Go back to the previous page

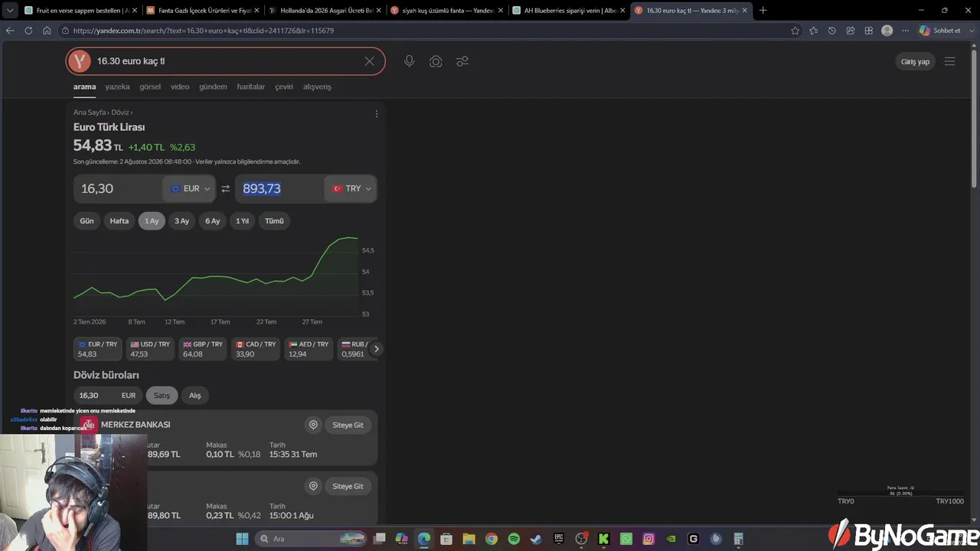[10, 31]
